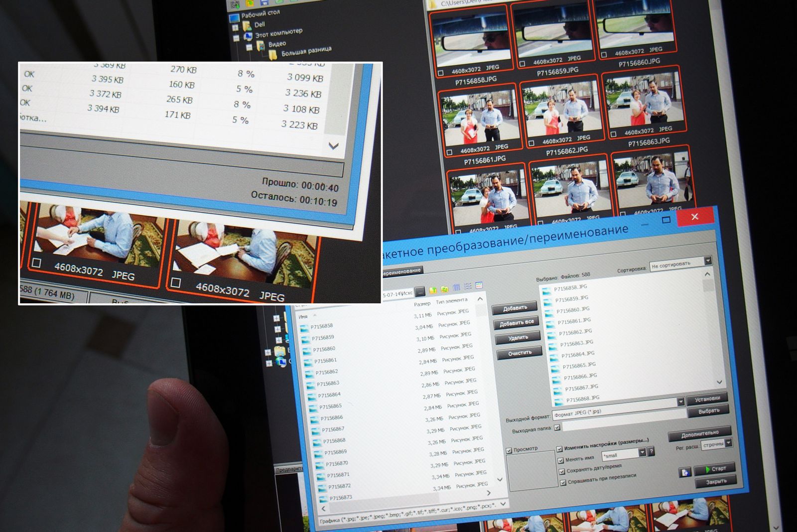The width and height of the screenshot is (797, 532).
Task: Click the Очистить button
Action: (x=520, y=353)
